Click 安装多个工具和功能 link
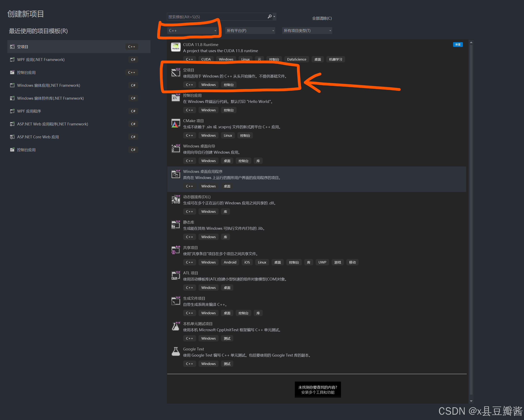This screenshot has width=524, height=420. [318, 392]
